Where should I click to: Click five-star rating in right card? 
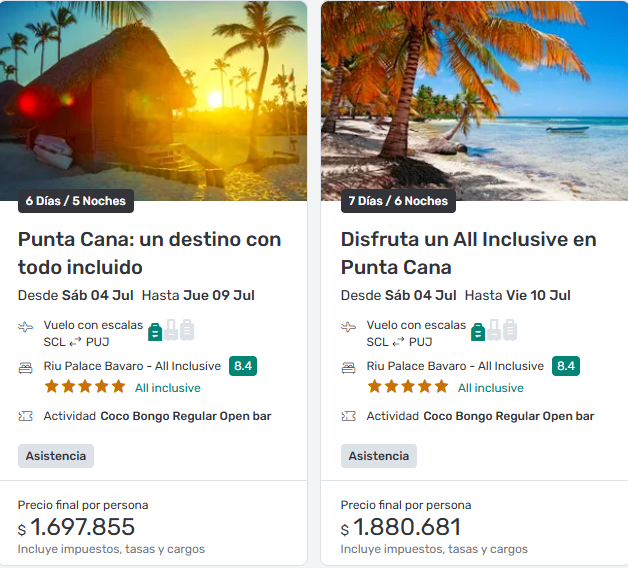[x=407, y=387]
